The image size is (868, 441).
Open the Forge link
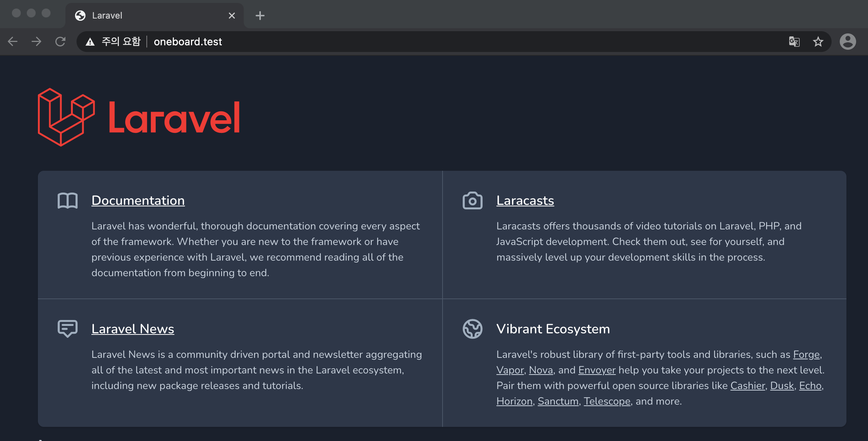click(x=806, y=355)
